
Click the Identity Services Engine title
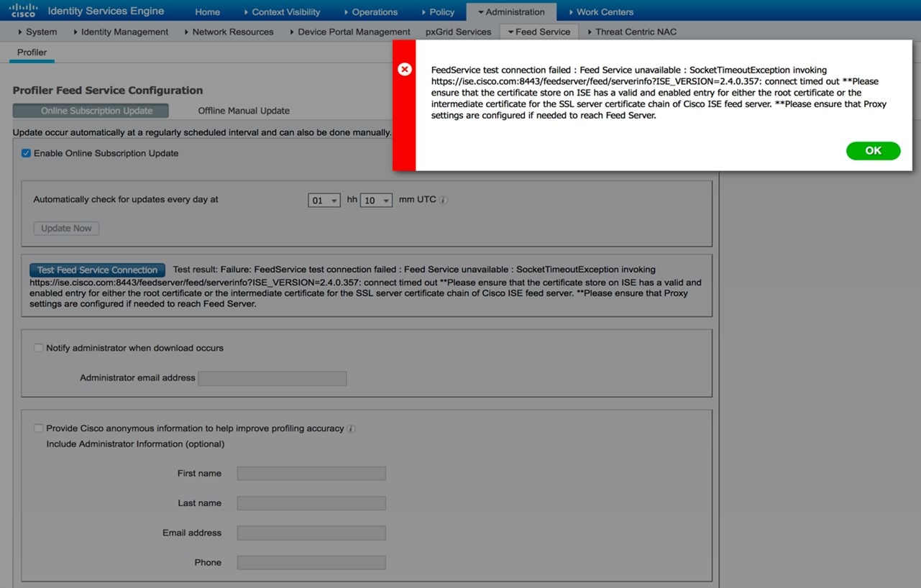[x=106, y=11]
